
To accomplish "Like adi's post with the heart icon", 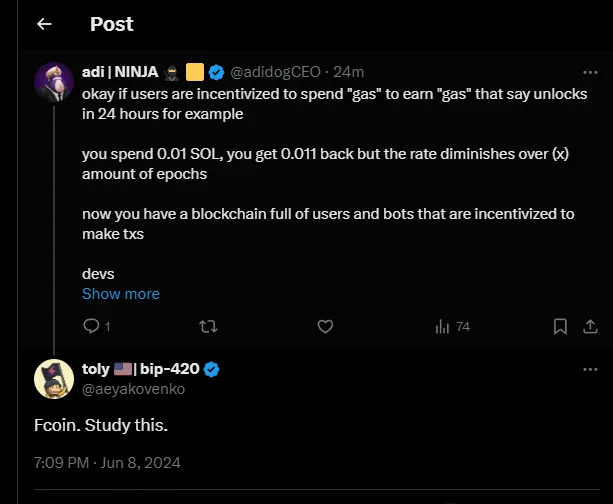I will [x=324, y=326].
